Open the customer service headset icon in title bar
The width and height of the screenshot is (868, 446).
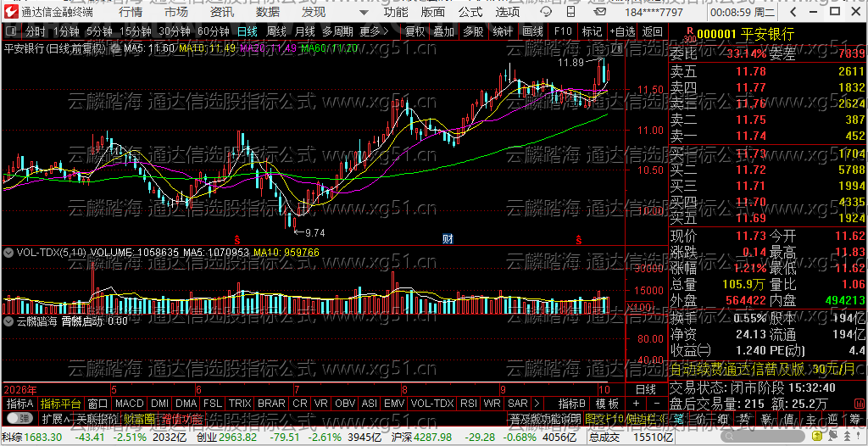pyautogui.click(x=547, y=12)
